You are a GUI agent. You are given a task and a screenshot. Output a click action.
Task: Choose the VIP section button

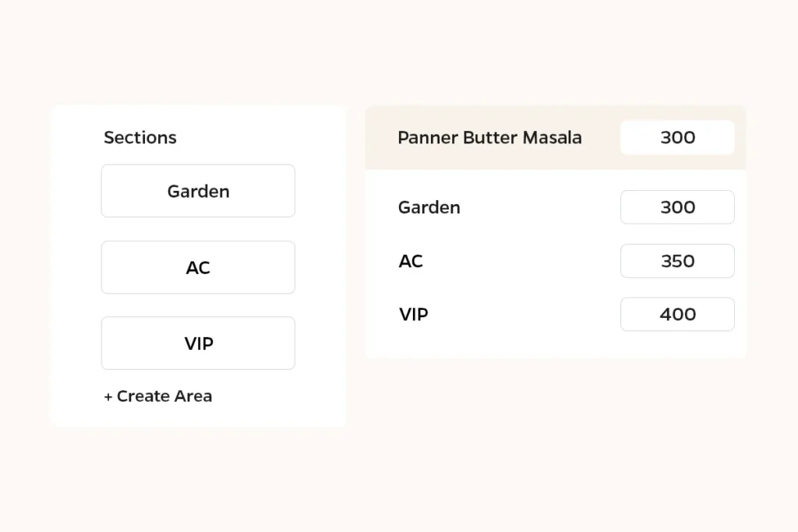point(198,344)
